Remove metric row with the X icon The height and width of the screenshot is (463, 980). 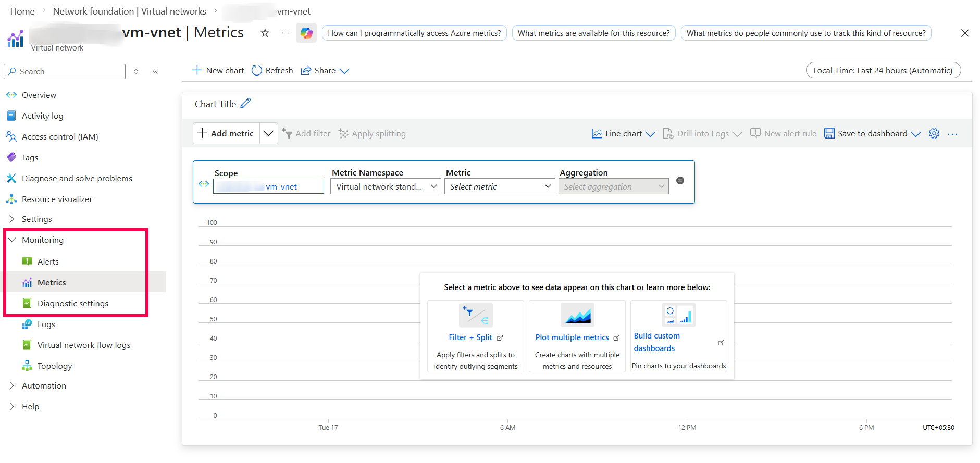680,181
